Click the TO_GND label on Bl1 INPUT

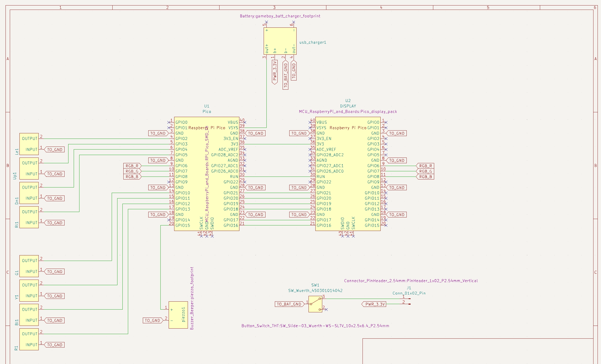tap(54, 320)
